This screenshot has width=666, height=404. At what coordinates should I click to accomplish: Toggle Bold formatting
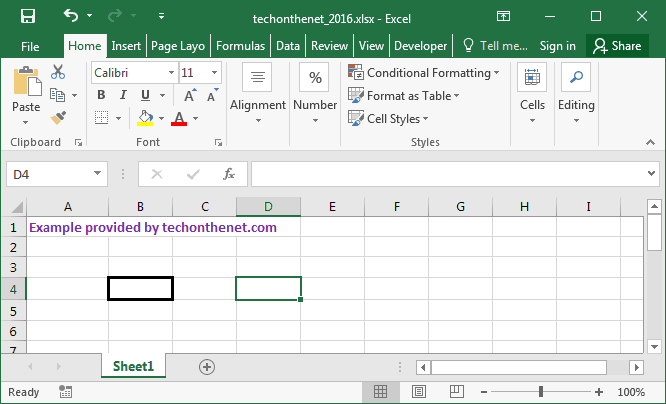[101, 95]
